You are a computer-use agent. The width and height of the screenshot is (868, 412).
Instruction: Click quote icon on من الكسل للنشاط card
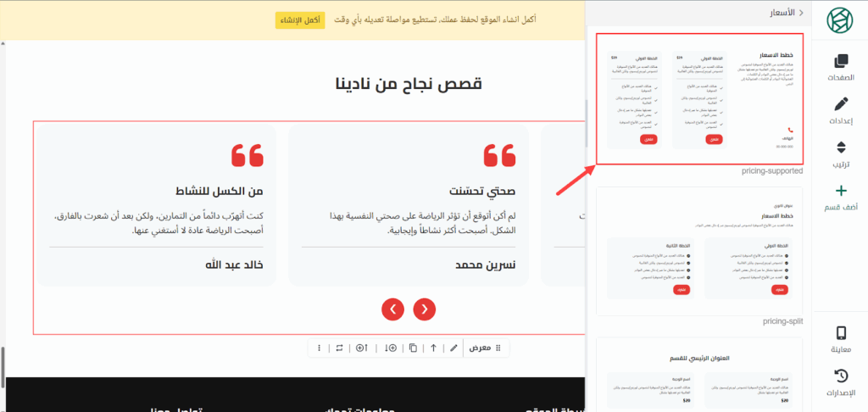pos(247,155)
